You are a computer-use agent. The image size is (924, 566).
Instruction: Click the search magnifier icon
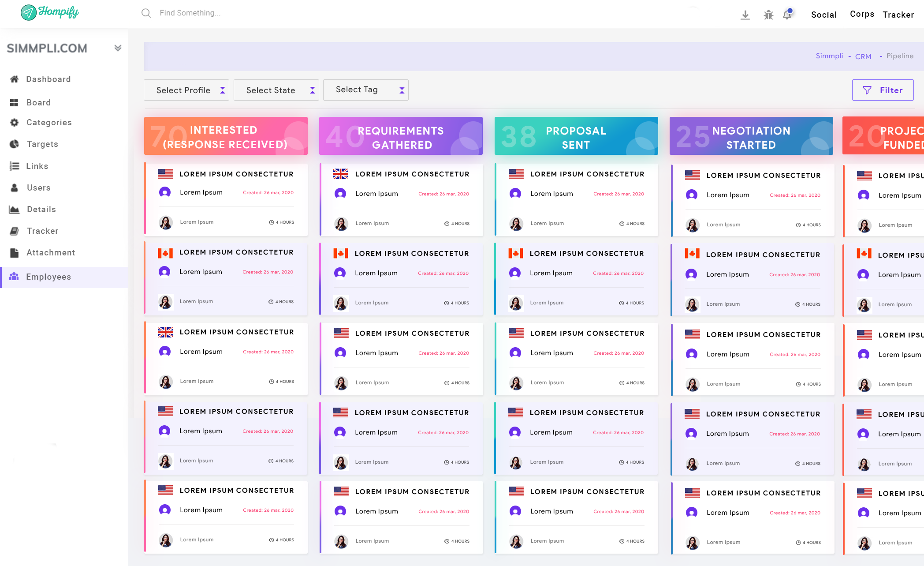(x=146, y=13)
